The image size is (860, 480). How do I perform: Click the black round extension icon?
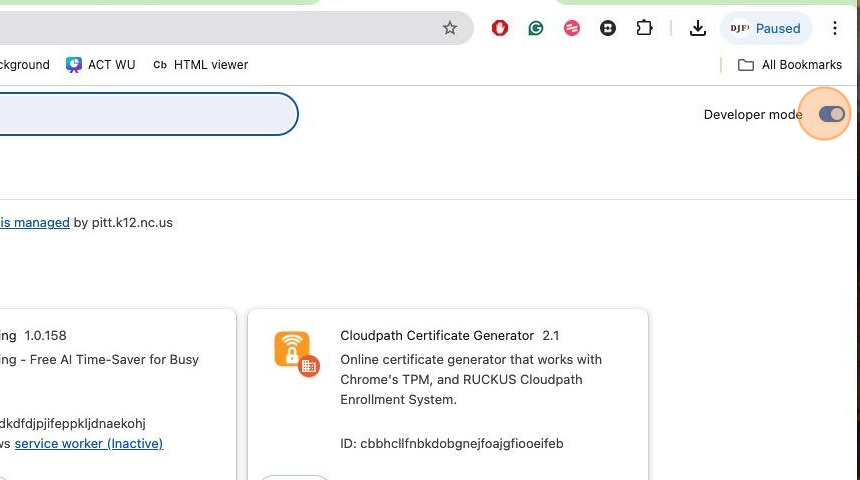(608, 28)
